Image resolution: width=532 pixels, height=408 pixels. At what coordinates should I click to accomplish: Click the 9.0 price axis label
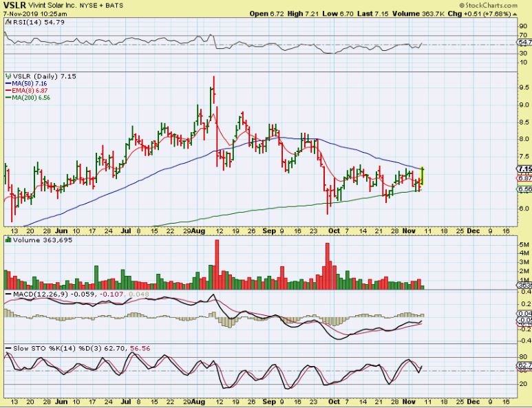524,105
